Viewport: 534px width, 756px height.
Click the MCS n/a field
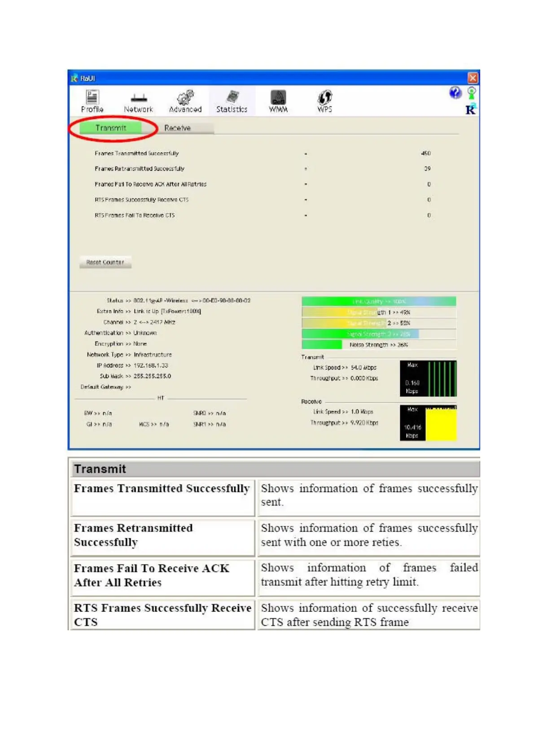154,424
